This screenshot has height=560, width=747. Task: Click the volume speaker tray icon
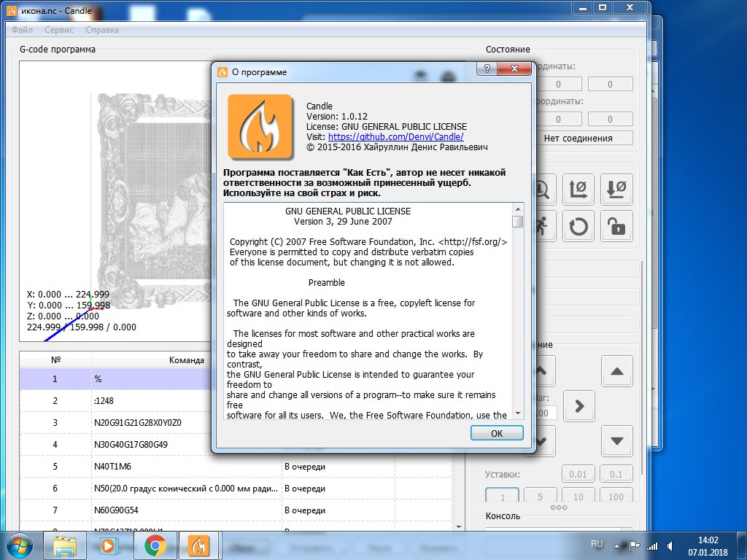coord(670,546)
